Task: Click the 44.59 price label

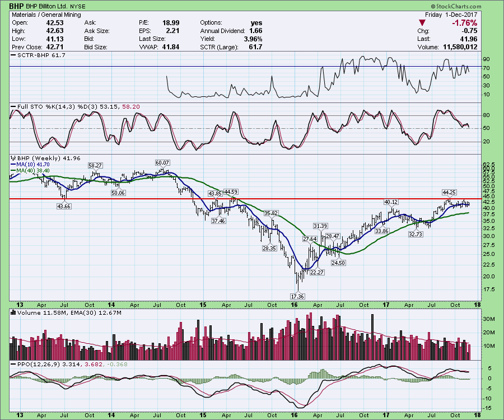Action: coord(231,192)
